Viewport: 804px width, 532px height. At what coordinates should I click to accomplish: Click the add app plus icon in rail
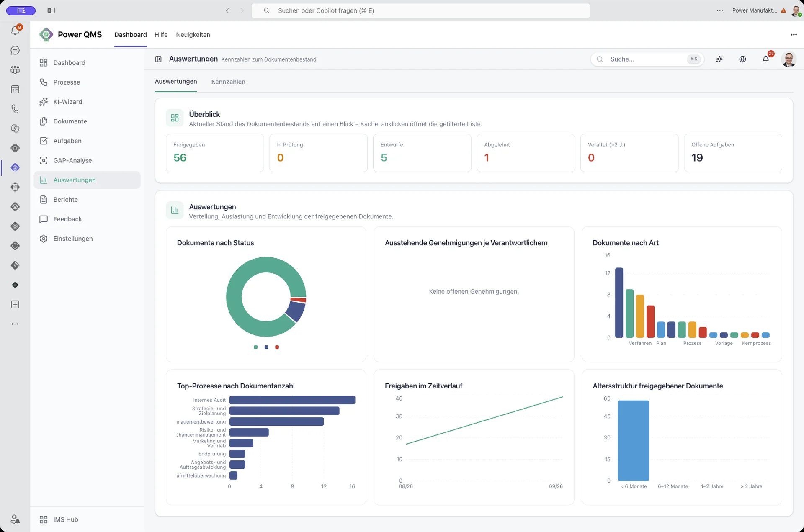15,304
